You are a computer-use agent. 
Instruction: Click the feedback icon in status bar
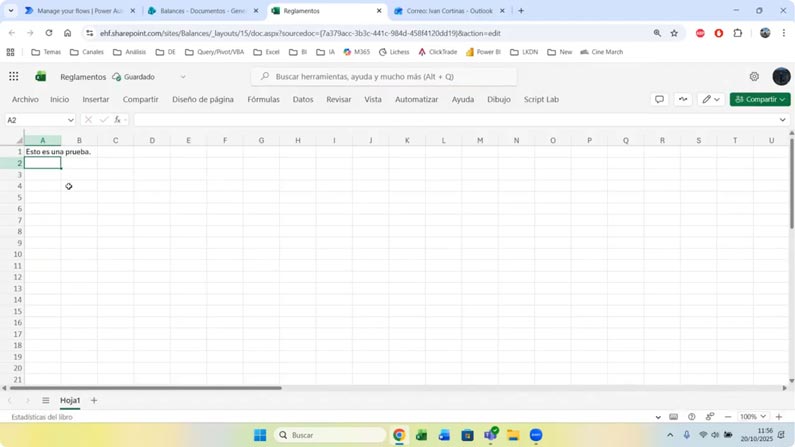(x=710, y=417)
